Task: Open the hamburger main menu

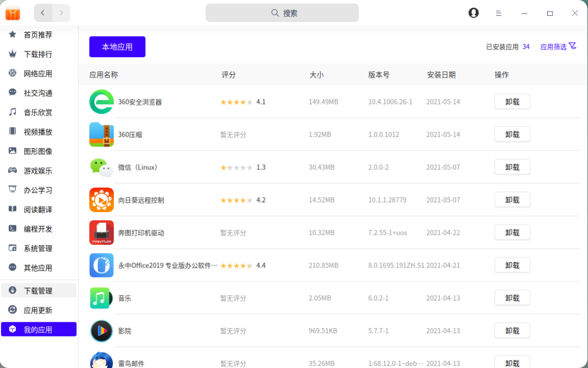Action: click(x=498, y=13)
